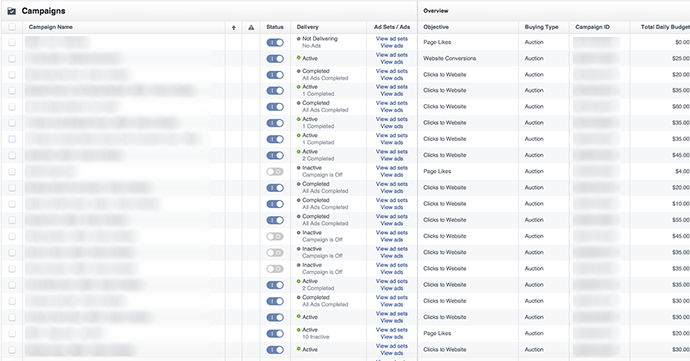Click the Delivery column header

click(308, 27)
